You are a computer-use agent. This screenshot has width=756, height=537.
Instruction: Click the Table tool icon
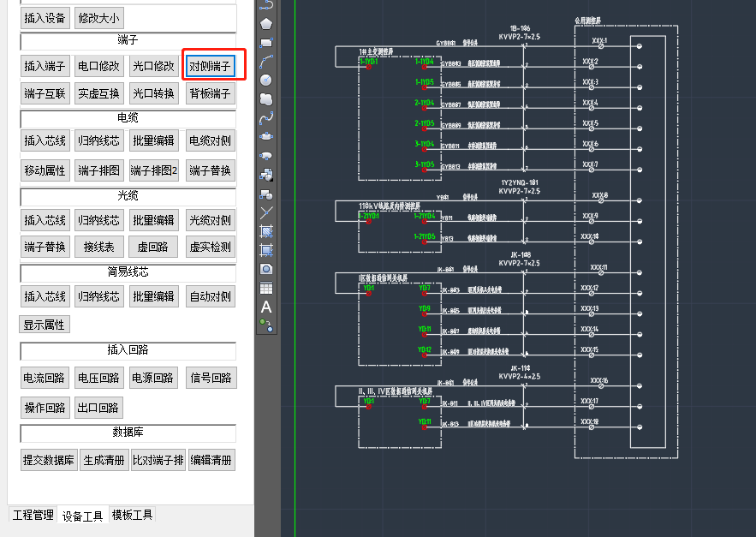[266, 288]
